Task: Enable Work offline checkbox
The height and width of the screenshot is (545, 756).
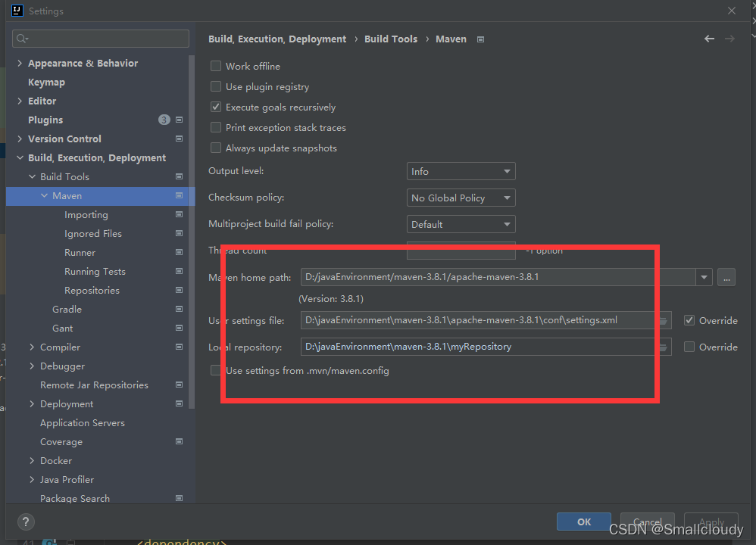Action: 216,66
